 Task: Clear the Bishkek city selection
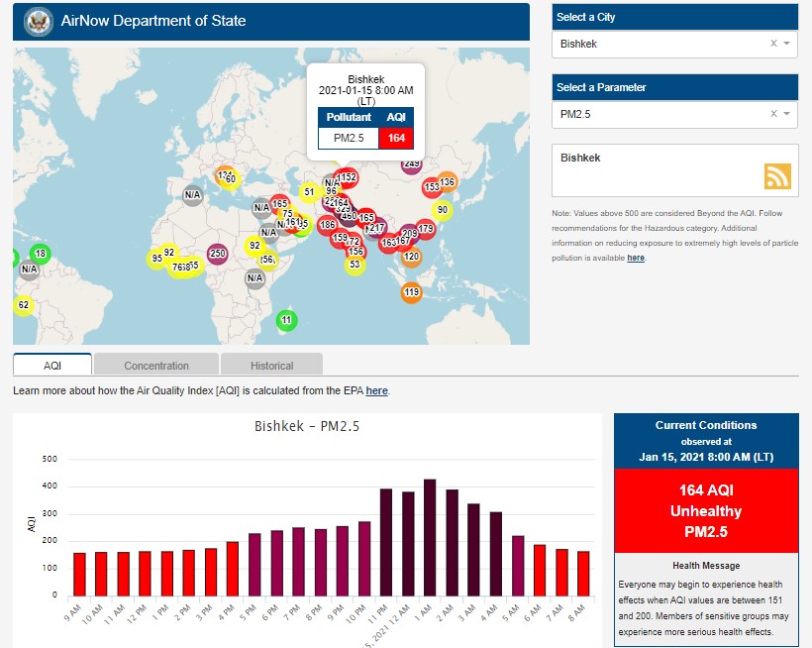coord(773,44)
